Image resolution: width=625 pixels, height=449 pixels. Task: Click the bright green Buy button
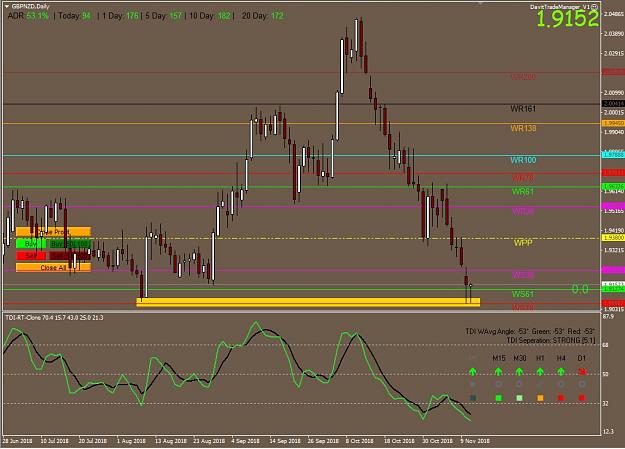pyautogui.click(x=31, y=244)
